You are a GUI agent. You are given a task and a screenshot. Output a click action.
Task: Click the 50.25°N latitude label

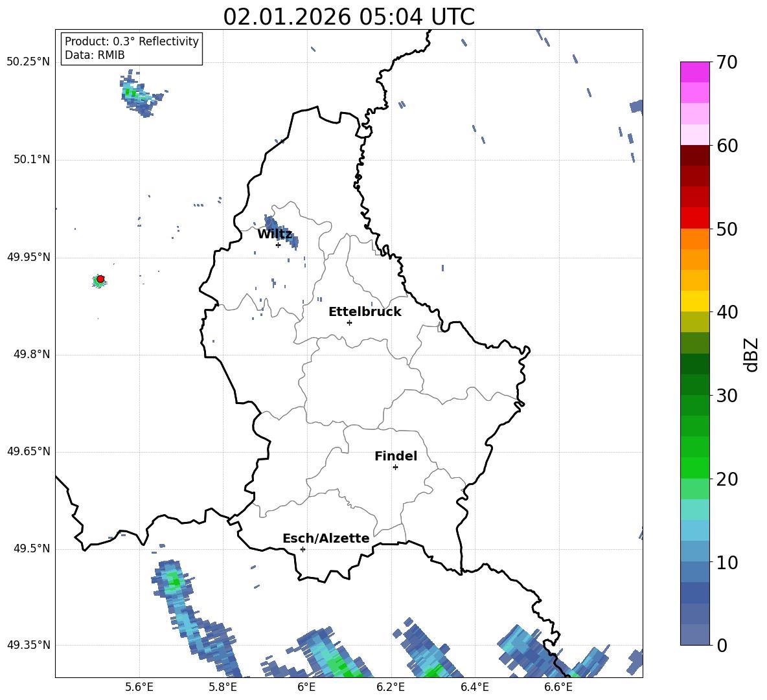pos(28,62)
